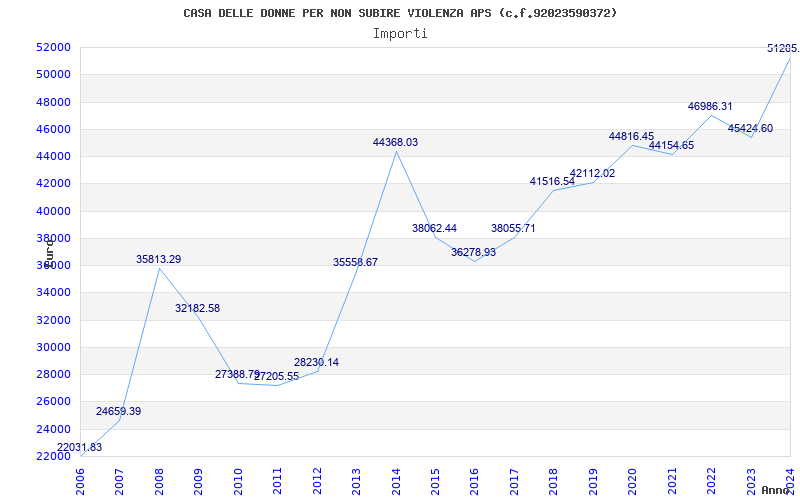Screen dimensions: 800x500
Task: Click the x-axis year label 2019
Action: point(593,482)
